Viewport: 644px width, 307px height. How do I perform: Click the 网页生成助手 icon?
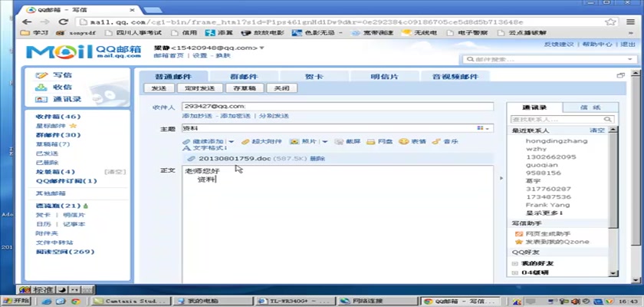(519, 234)
